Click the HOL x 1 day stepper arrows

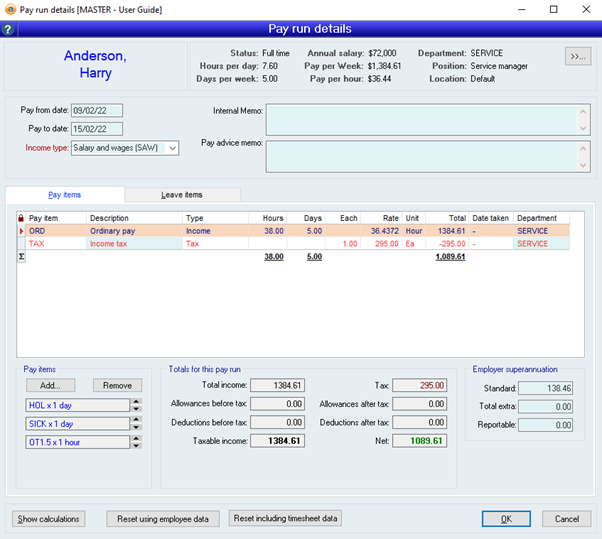137,405
